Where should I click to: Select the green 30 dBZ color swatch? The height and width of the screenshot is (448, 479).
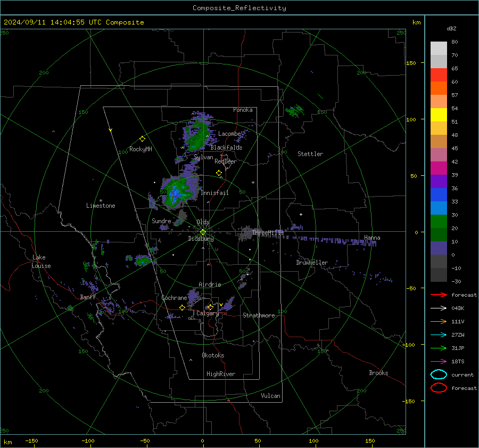pyautogui.click(x=439, y=222)
